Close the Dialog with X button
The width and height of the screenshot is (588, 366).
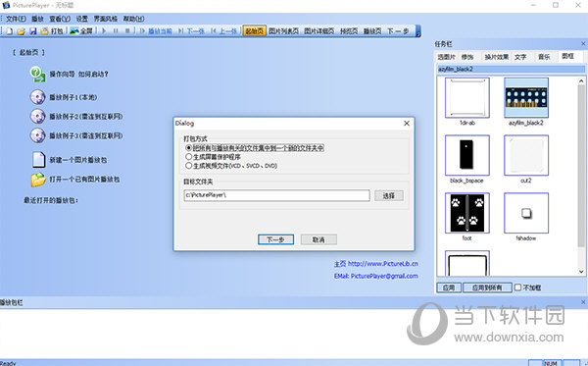[x=407, y=123]
